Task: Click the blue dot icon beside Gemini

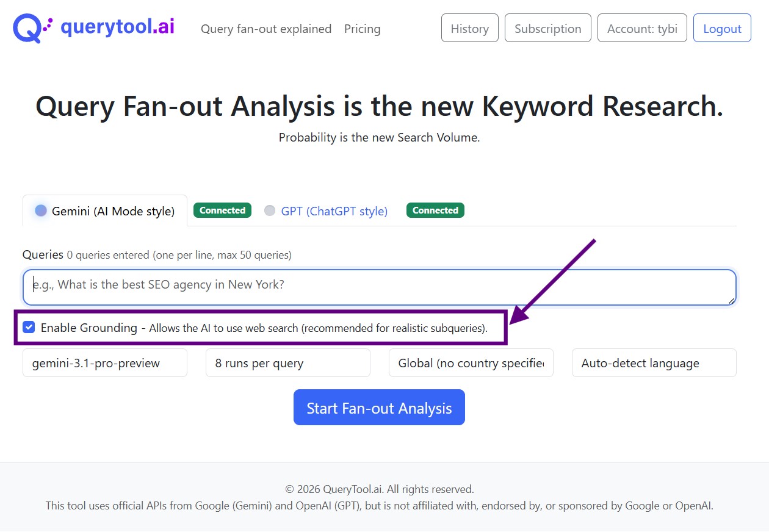Action: click(x=41, y=210)
